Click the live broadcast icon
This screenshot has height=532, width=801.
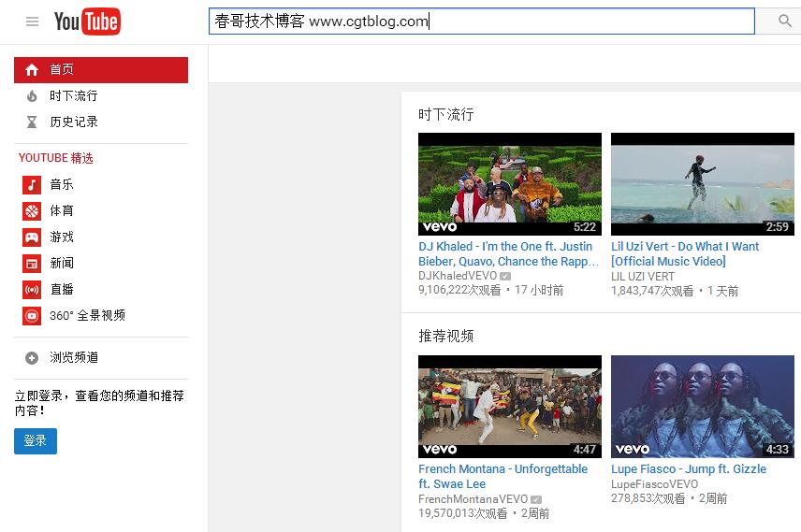32,290
